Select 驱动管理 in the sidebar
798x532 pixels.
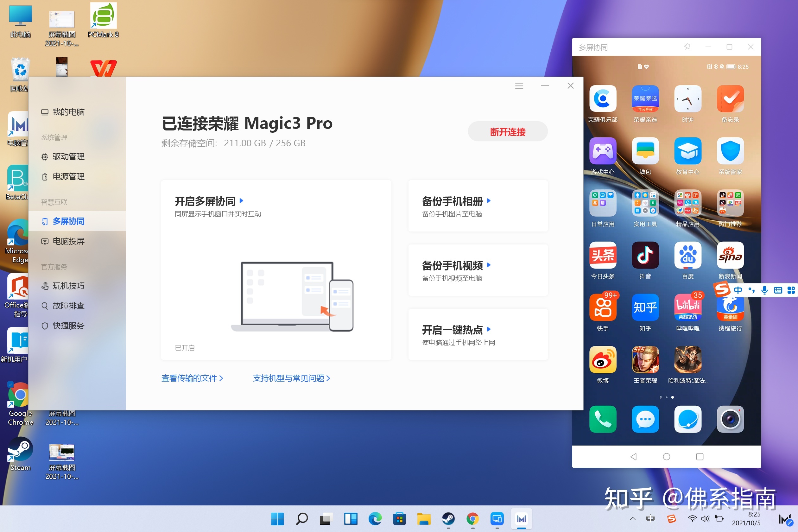tap(77, 157)
